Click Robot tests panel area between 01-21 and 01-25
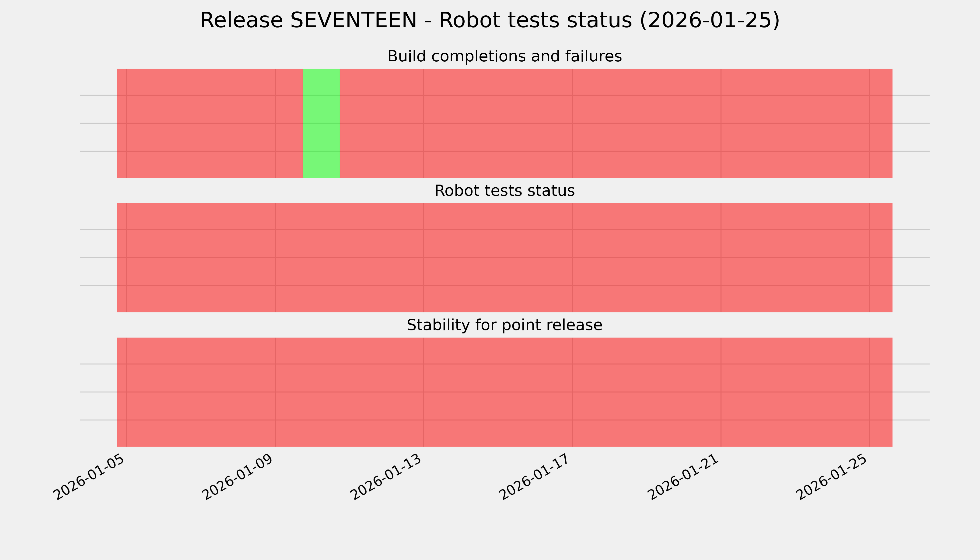 click(x=794, y=258)
